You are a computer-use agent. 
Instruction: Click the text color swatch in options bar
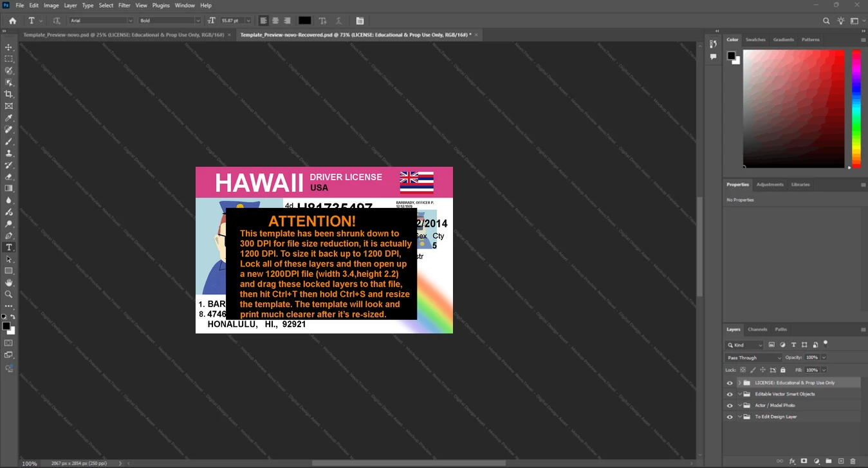304,21
